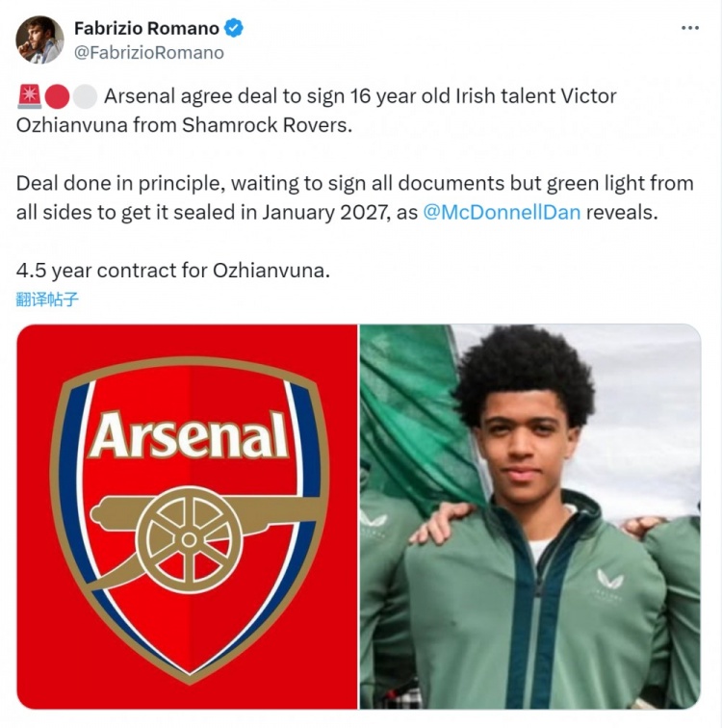
Task: Click the siren emoji starting the tweet
Action: pyautogui.click(x=29, y=96)
